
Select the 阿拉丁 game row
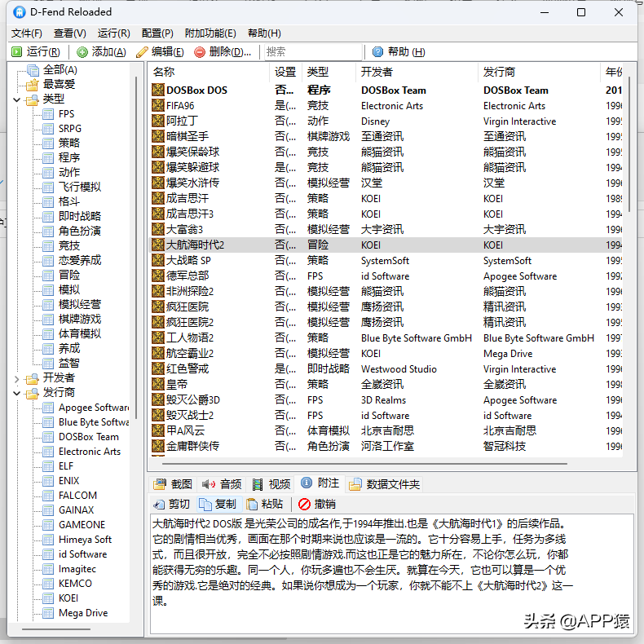point(386,121)
